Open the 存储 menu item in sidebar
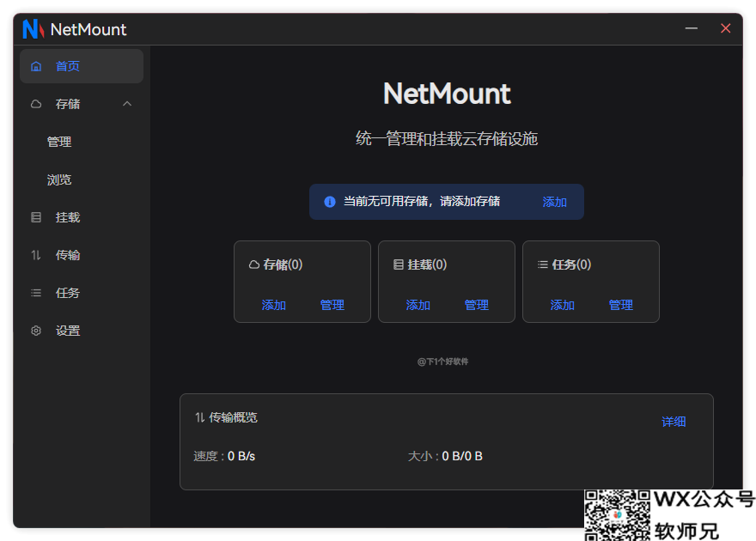This screenshot has width=756, height=541. (x=82, y=104)
